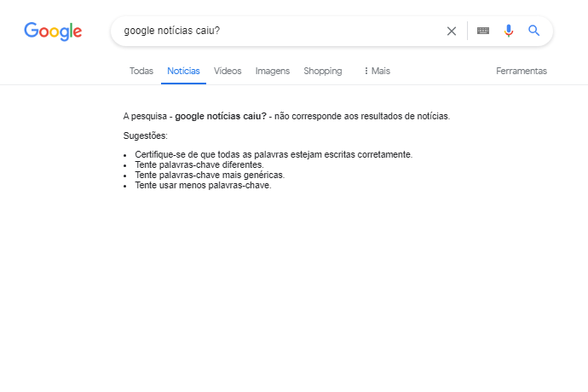Click the Google logo
Viewport: 588px width, 392px height.
pos(53,32)
